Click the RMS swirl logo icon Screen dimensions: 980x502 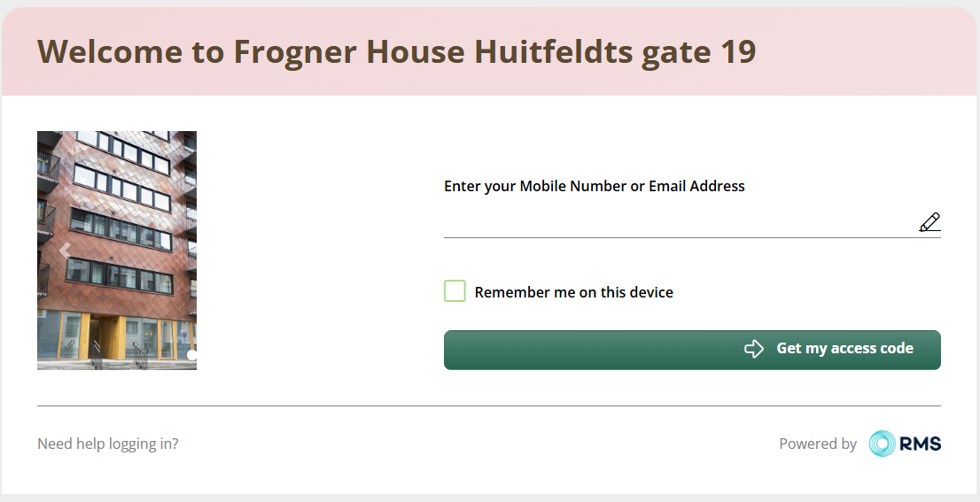(882, 444)
